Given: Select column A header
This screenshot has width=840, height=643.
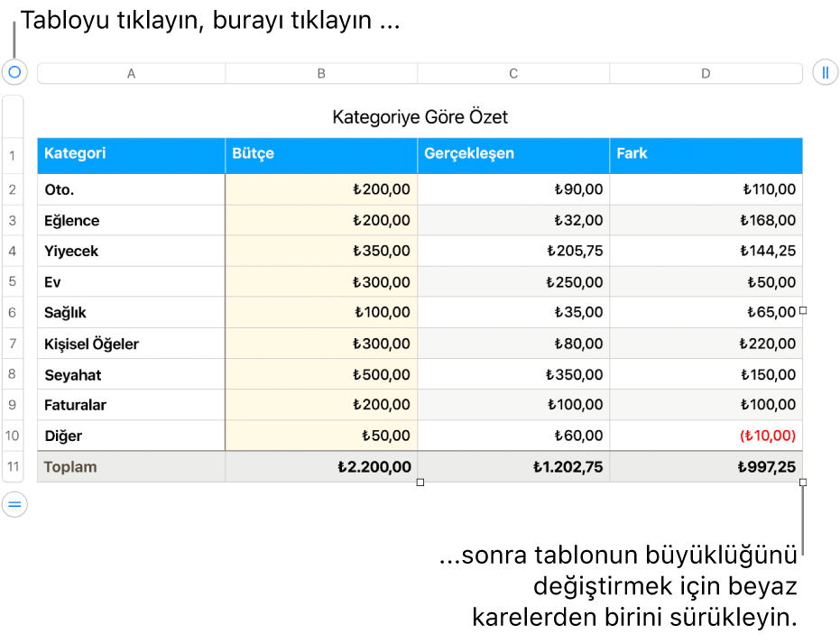Looking at the screenshot, I should point(131,73).
